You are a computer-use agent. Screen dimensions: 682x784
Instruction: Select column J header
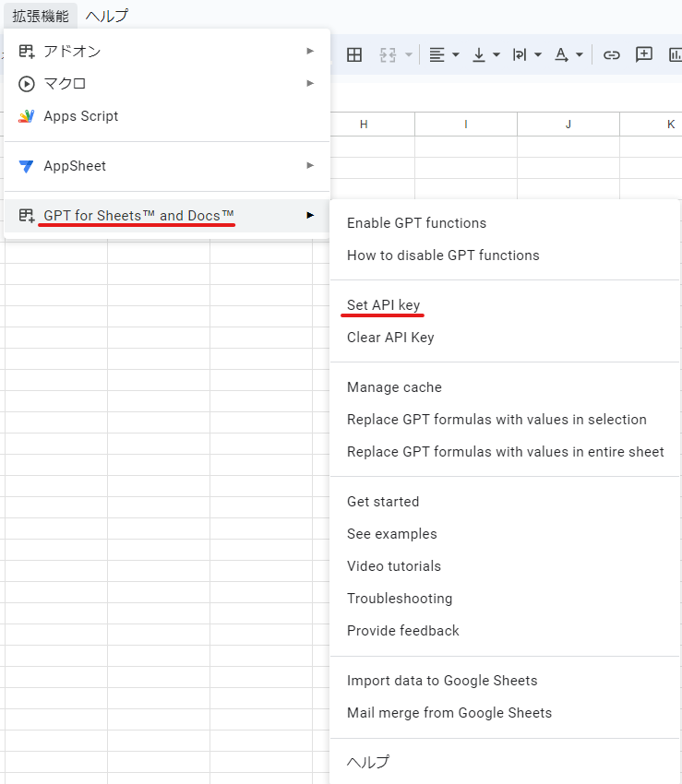click(x=568, y=125)
